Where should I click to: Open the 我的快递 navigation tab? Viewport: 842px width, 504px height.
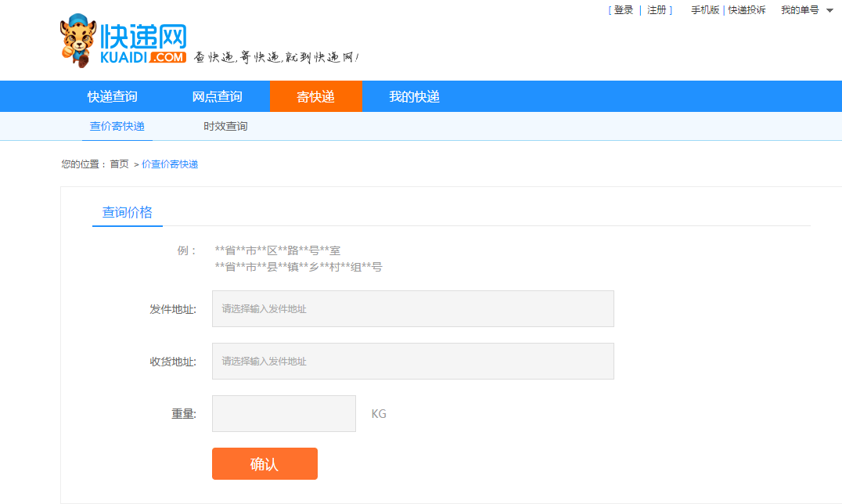point(415,96)
